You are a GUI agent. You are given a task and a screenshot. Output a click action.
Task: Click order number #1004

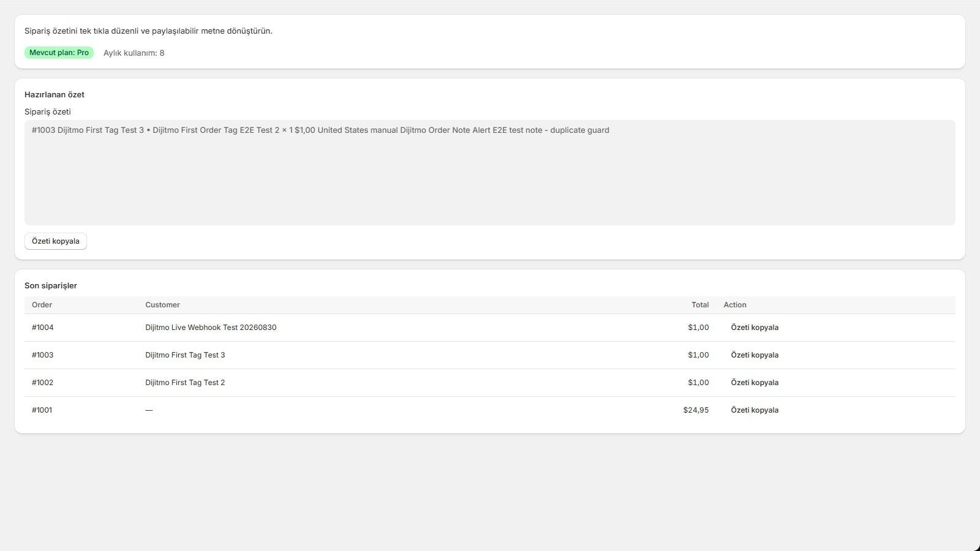coord(43,328)
